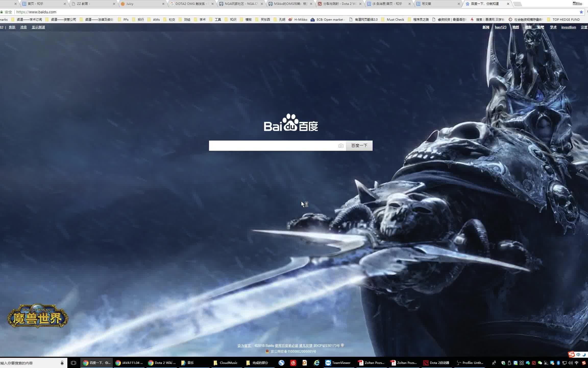Screen dimensions: 588x368
Task: Open the H-Mikko Weibo bookmark
Action: coord(298,19)
